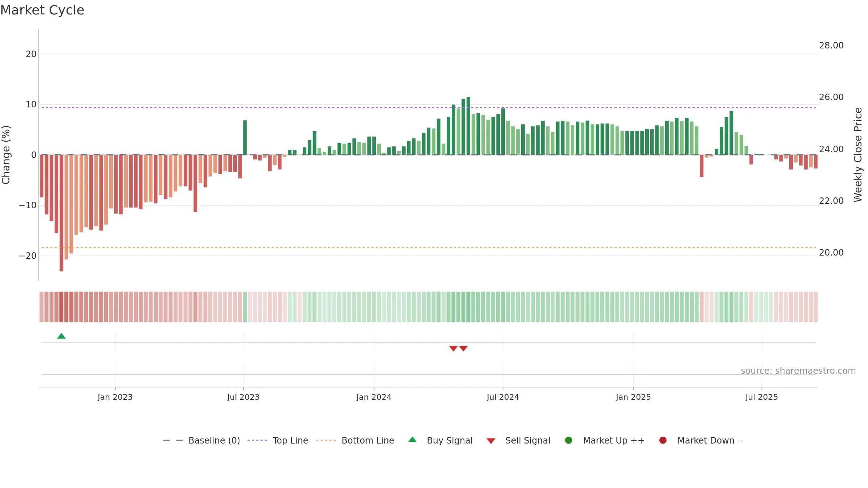Click the Jan 2023 x-axis label
Viewport: 868px width, 488px height.
(x=115, y=397)
